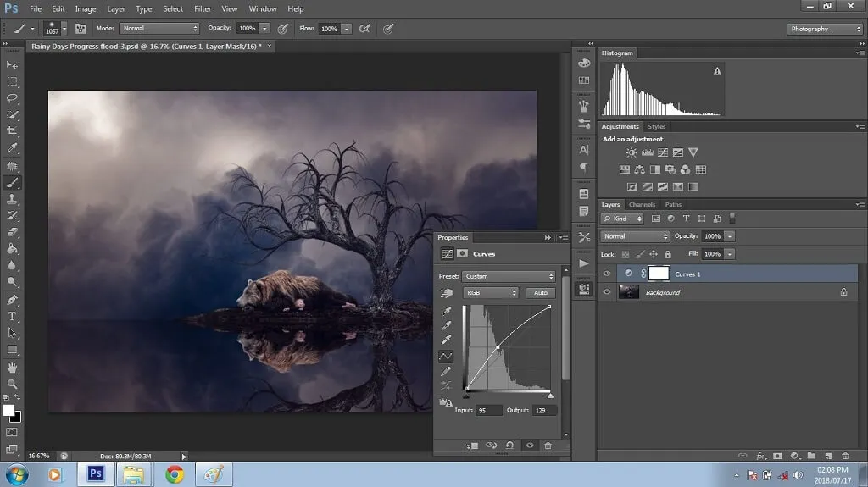Click the Lock all layer icon
This screenshot has height=487, width=868.
[668, 254]
